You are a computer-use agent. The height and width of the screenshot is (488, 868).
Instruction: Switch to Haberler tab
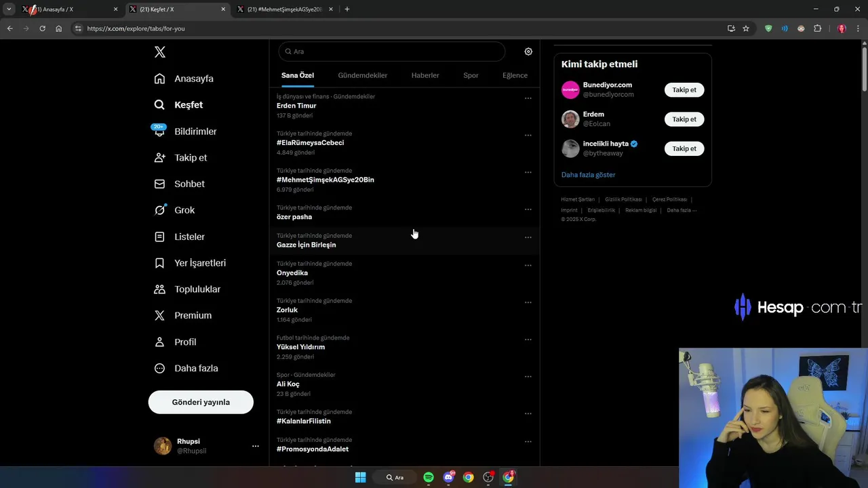(x=425, y=75)
